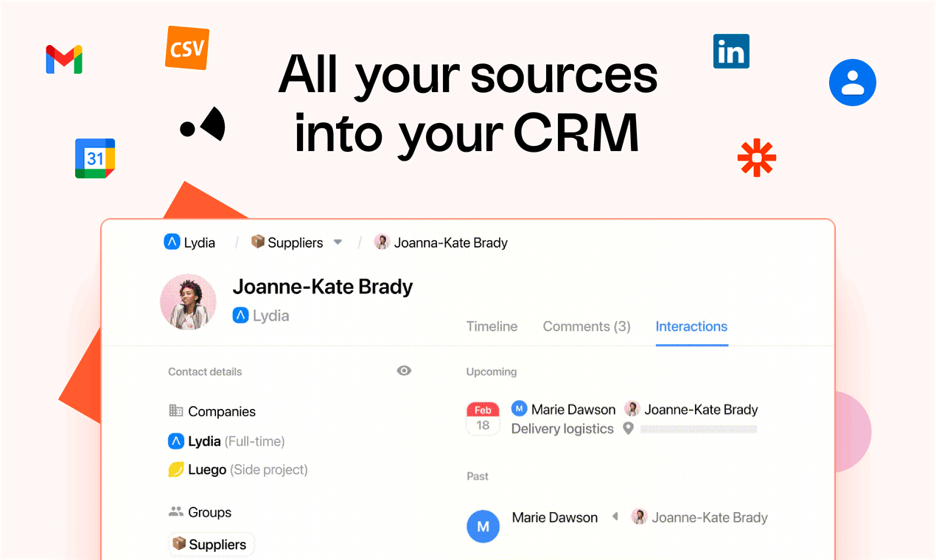Click the Joanne-Kate Brady contact heading
Image resolution: width=936 pixels, height=560 pixels.
tap(323, 287)
